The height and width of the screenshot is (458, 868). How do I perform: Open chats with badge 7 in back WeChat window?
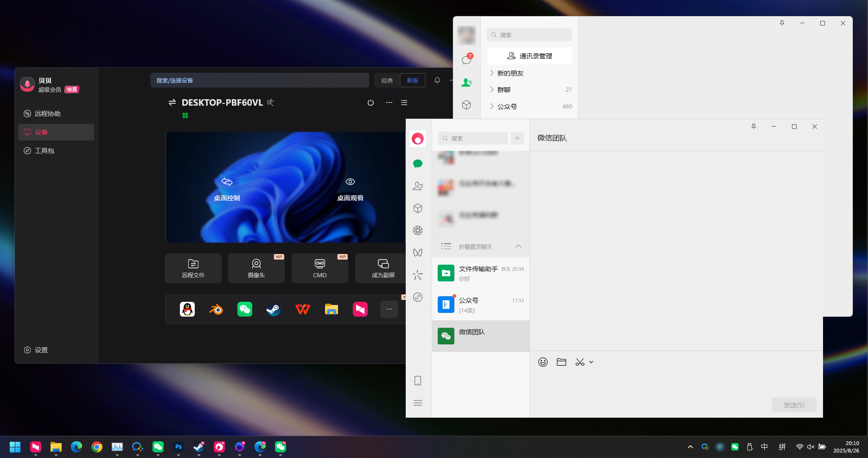coord(466,60)
